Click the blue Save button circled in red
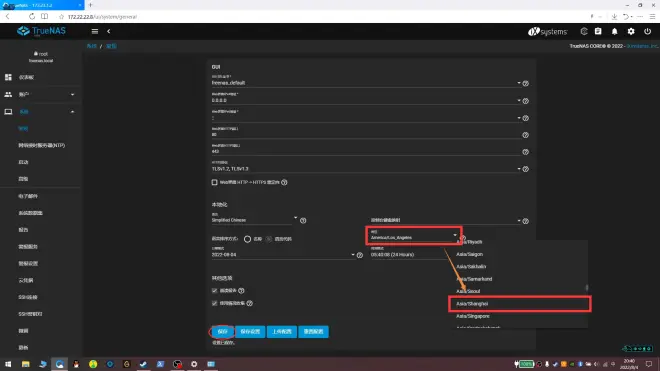The image size is (660, 371). (222, 332)
